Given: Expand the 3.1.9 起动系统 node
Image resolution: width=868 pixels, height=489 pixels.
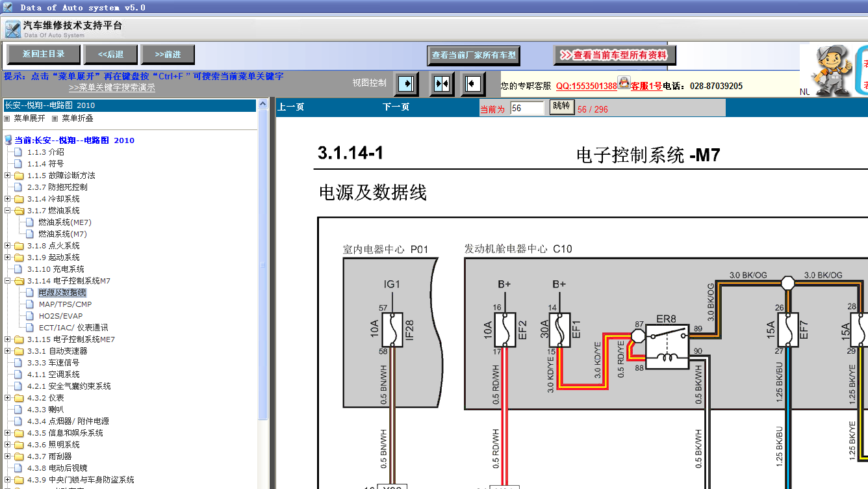Looking at the screenshot, I should pos(7,257).
